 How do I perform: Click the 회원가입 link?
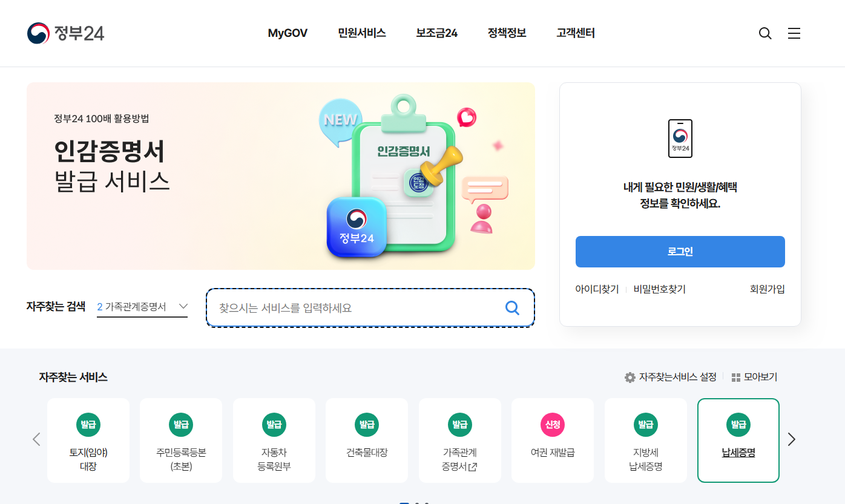(x=767, y=289)
